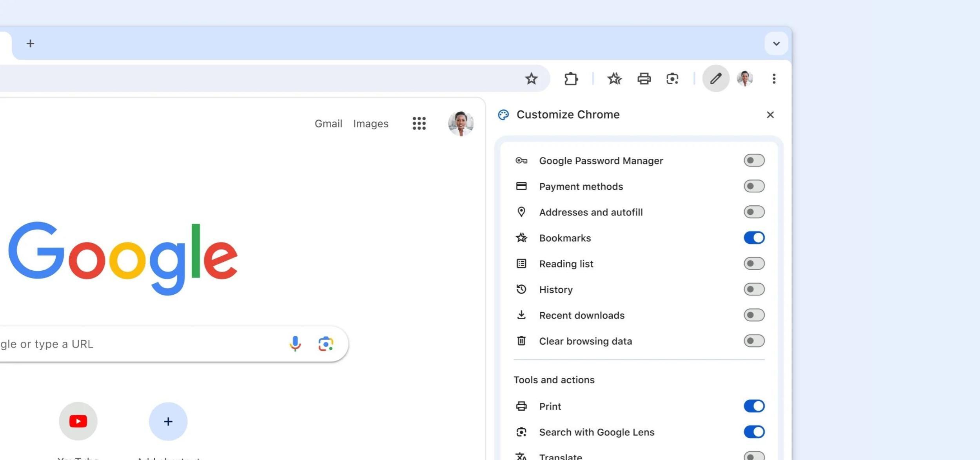Expand Tools and actions section
The image size is (980, 460).
click(x=553, y=379)
